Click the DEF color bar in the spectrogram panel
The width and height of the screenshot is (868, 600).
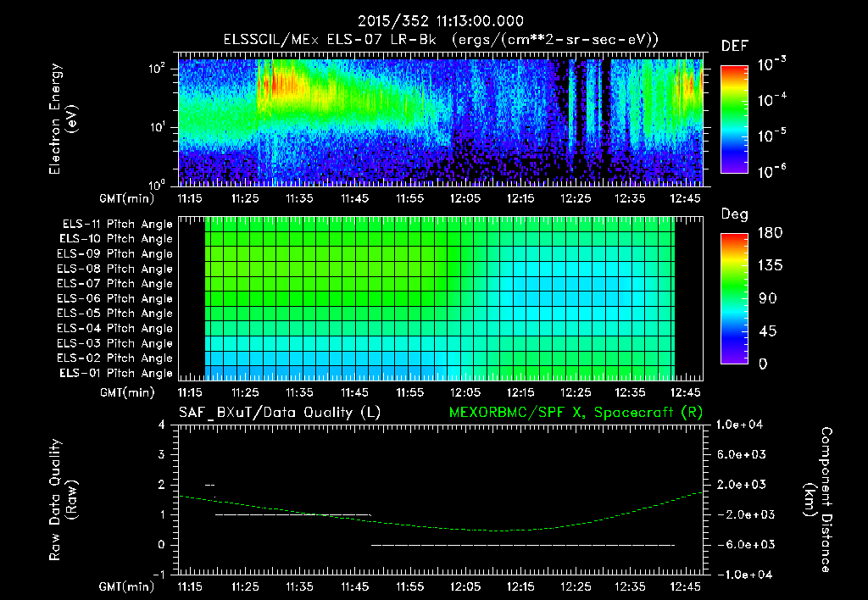click(x=734, y=119)
